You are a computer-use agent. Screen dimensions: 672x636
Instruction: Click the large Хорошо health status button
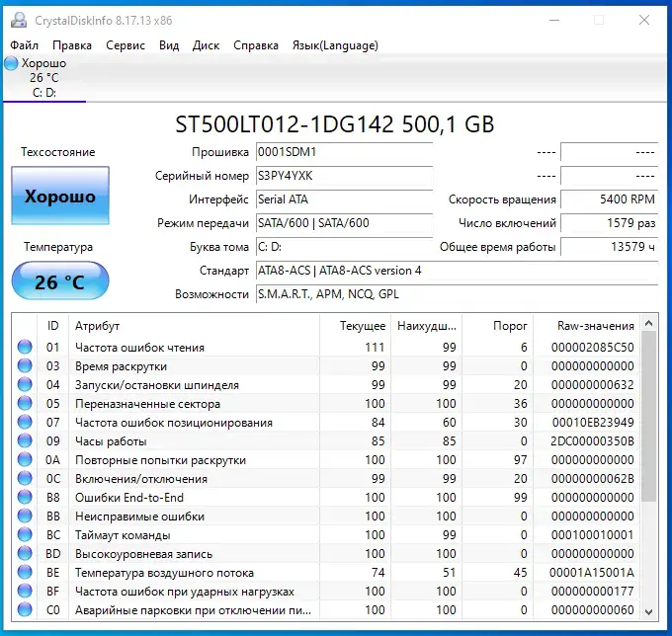(60, 196)
